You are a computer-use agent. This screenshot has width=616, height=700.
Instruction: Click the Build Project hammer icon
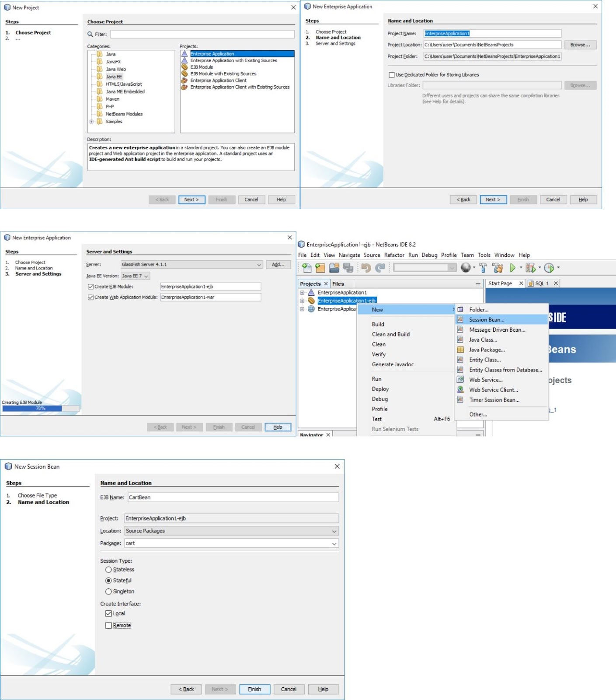point(483,268)
